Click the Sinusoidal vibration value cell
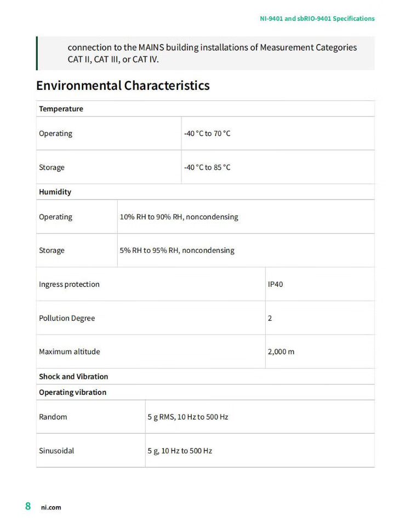The width and height of the screenshot is (411, 532). (180, 451)
